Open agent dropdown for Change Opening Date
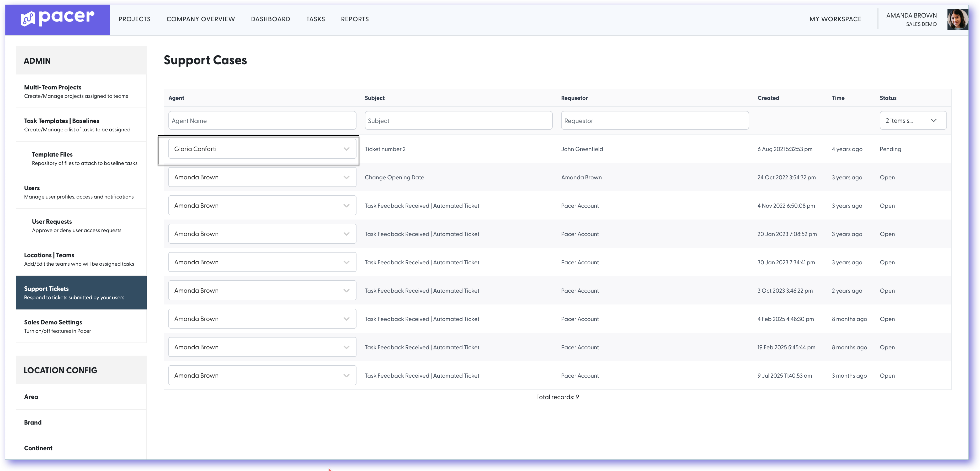 262,177
